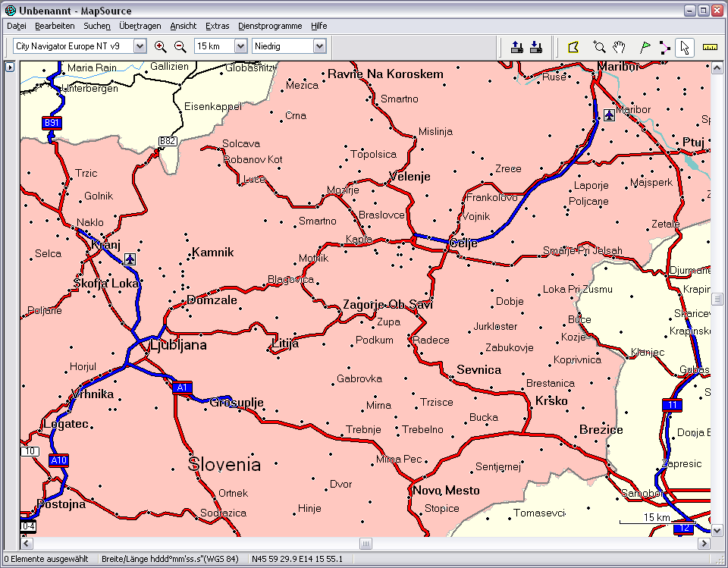Select the map tool icon
The height and width of the screenshot is (568, 728).
[573, 47]
